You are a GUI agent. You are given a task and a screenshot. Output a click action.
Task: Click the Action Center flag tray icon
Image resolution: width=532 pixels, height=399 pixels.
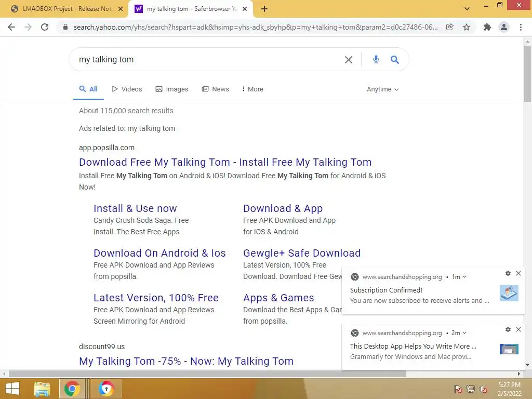pos(458,389)
